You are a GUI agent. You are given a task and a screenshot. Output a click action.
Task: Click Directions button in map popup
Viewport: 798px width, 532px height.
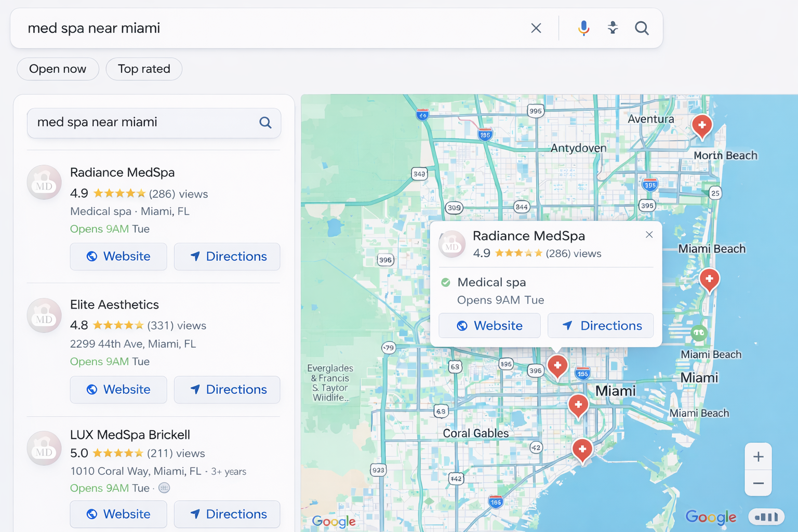pos(601,326)
